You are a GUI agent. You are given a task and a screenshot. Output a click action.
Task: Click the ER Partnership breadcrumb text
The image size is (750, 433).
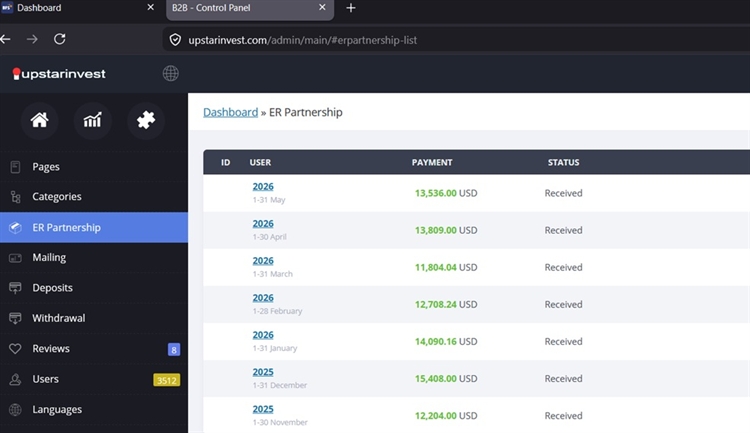tap(306, 112)
